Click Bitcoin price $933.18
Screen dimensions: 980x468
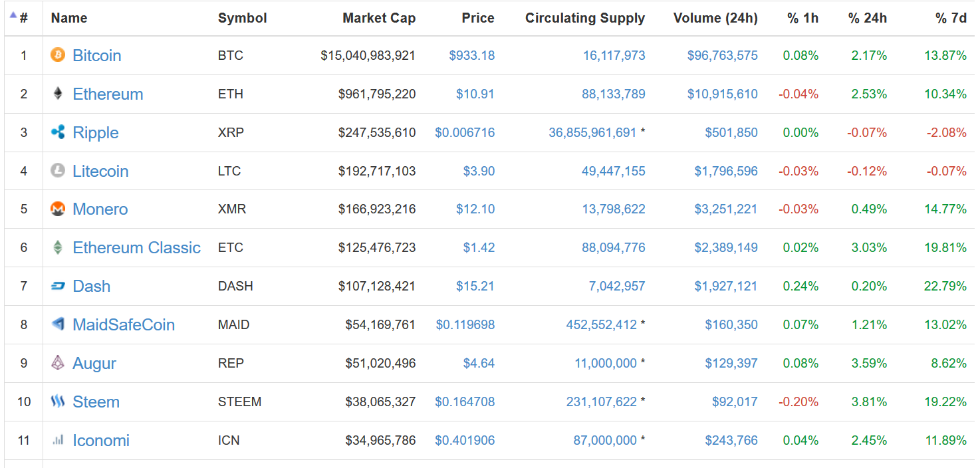472,55
